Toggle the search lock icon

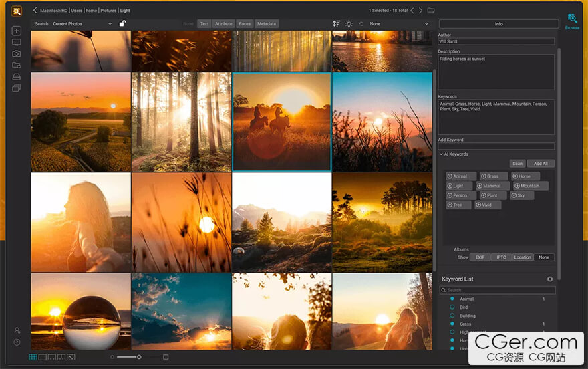[x=122, y=23]
